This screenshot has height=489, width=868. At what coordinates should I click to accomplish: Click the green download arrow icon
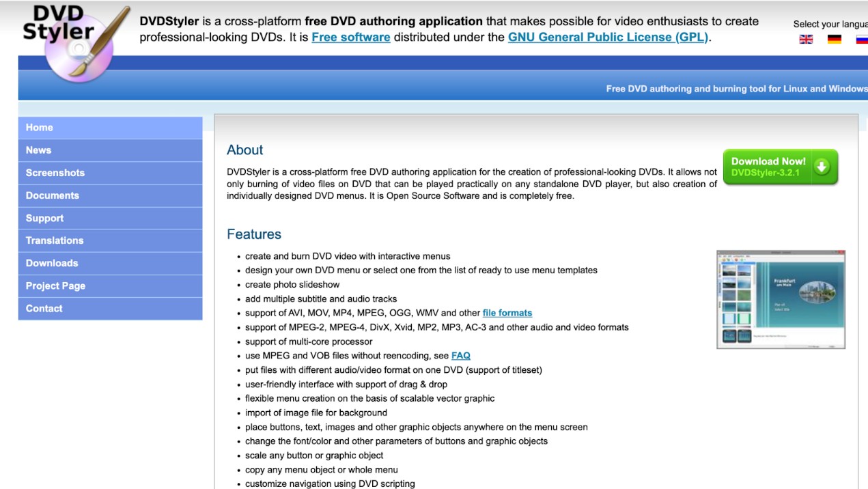coord(820,166)
